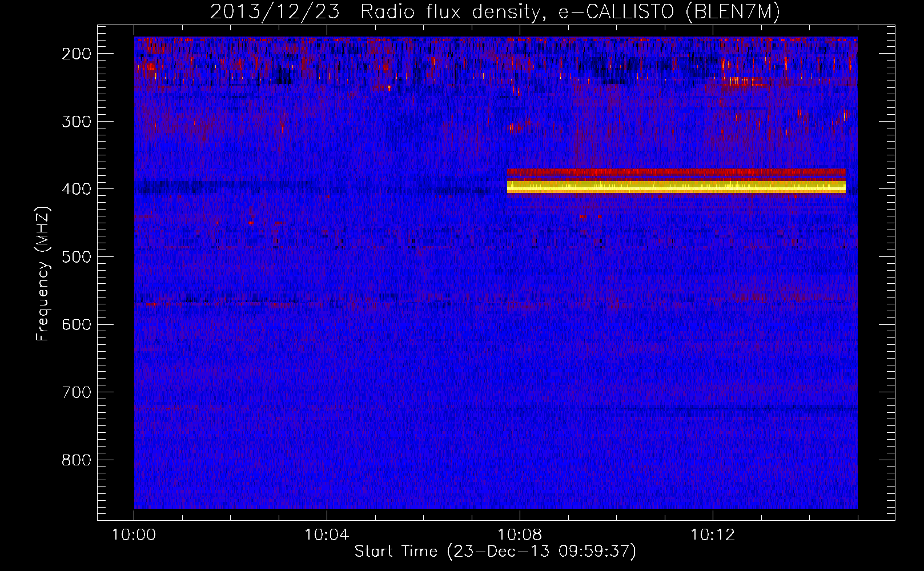Screen dimensions: 924x571
Task: Click the x-axis title "Start Time (23-Dec-13 09:59:37)"
Action: (495, 552)
